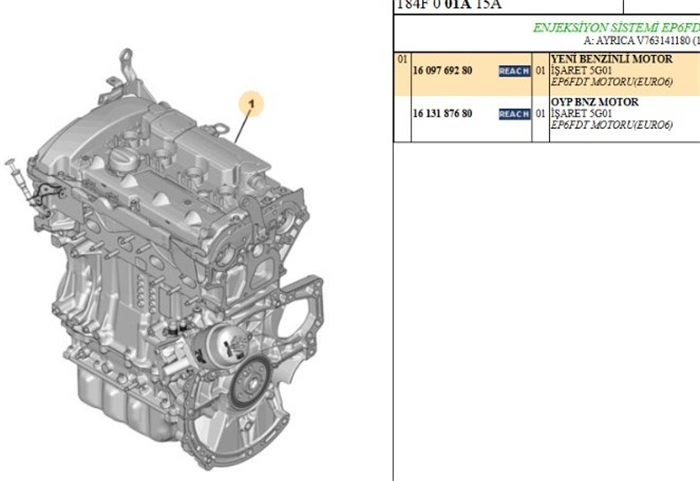700x481 pixels.
Task: Click REACH badge for part 16 131 876 80
Action: point(513,115)
